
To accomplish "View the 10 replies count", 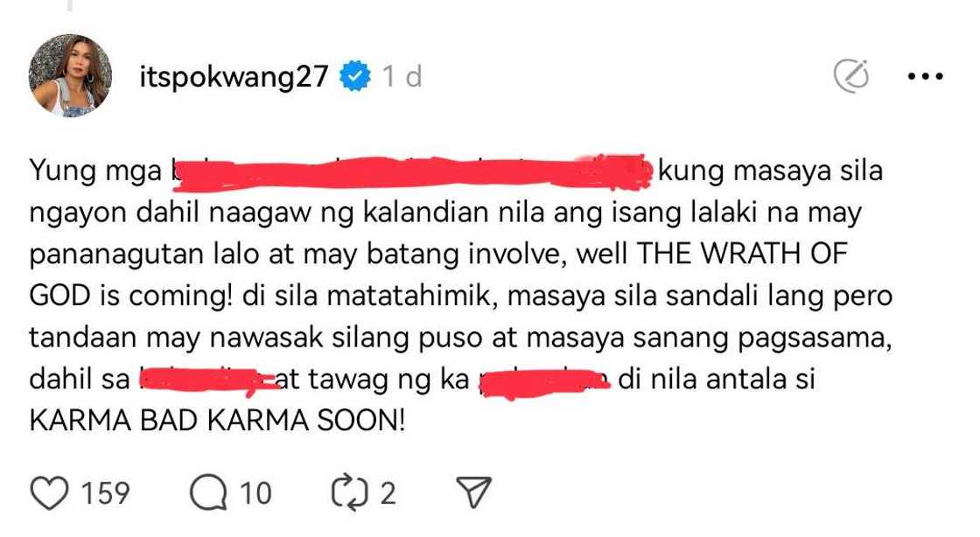I will 256,492.
